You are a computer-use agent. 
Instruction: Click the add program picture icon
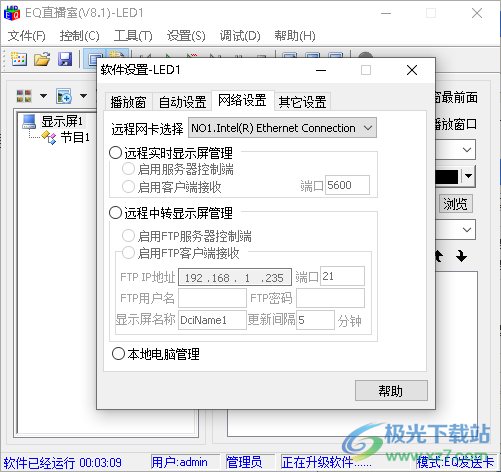tap(64, 96)
